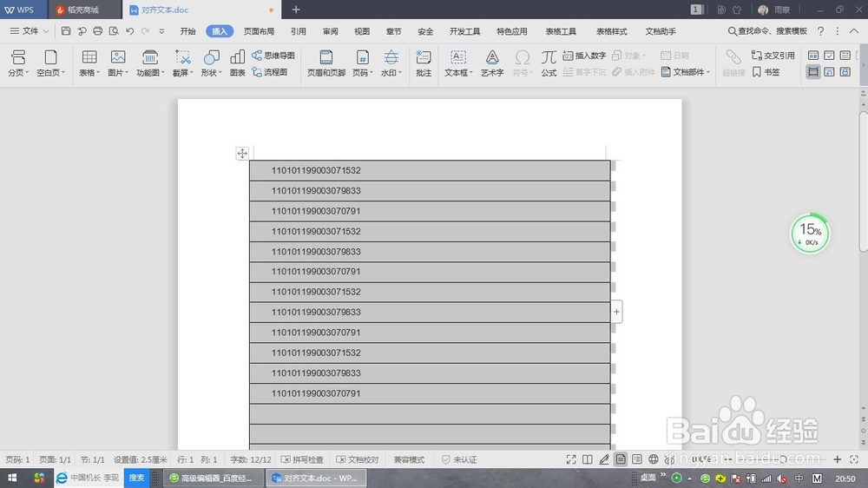Image resolution: width=868 pixels, height=488 pixels.
Task: Switch to the 页面布局 Page Layout tab
Action: [x=259, y=31]
